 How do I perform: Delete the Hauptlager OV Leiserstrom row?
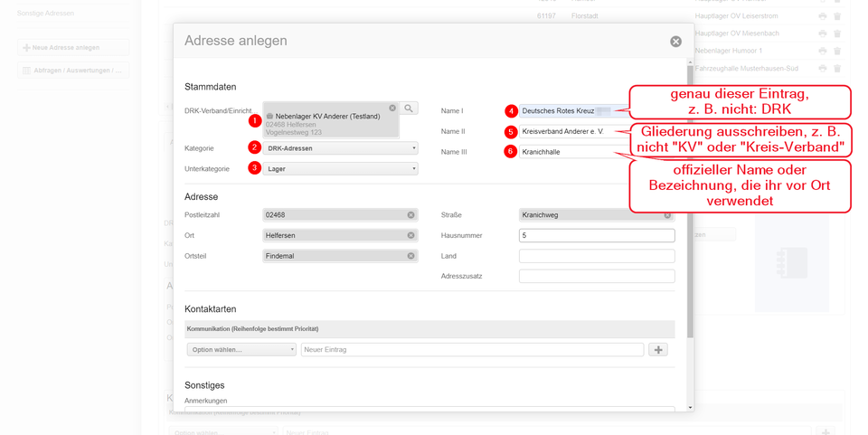(x=837, y=16)
